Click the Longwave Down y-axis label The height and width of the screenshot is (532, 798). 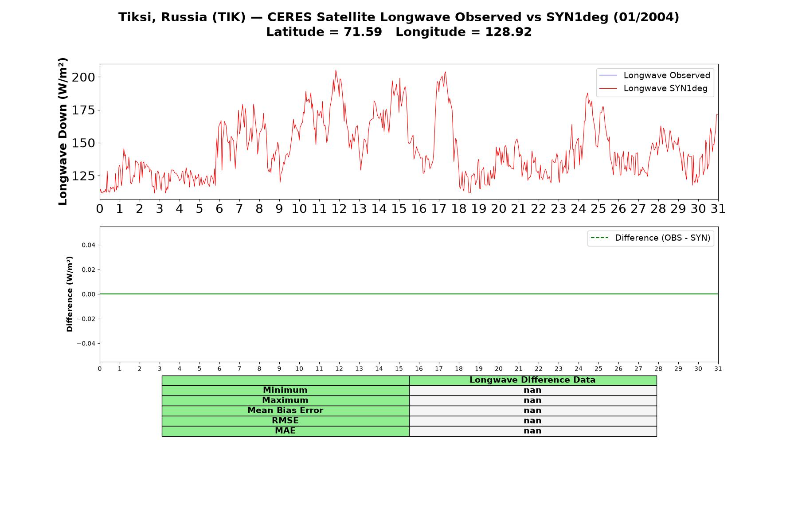(x=63, y=131)
